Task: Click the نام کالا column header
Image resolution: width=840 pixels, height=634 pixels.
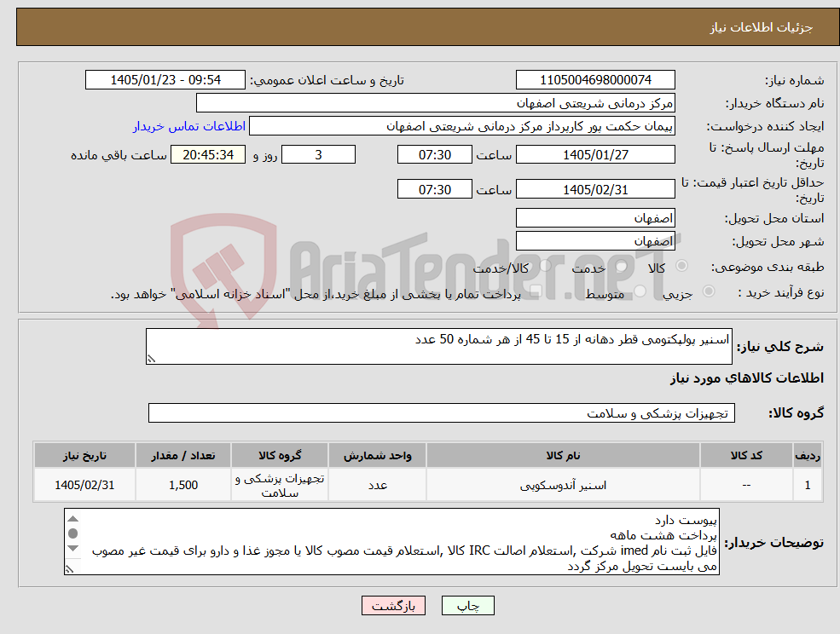Action: coord(563,455)
